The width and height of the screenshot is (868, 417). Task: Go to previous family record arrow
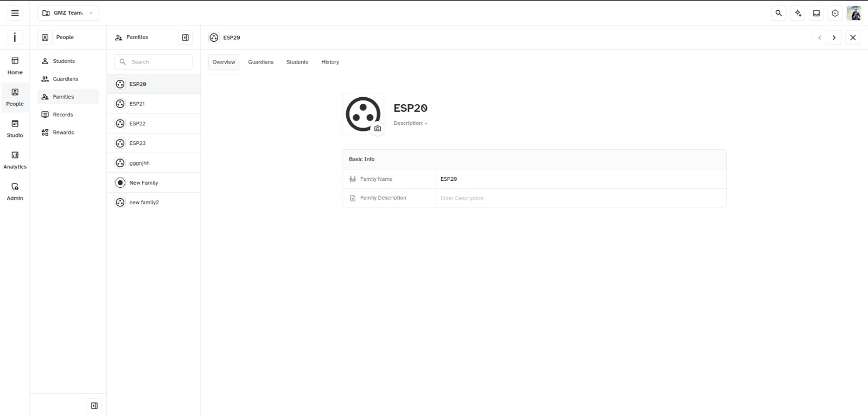pyautogui.click(x=820, y=37)
